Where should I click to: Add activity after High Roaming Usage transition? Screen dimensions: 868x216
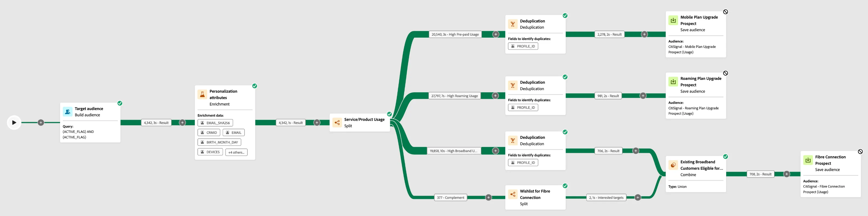(495, 96)
